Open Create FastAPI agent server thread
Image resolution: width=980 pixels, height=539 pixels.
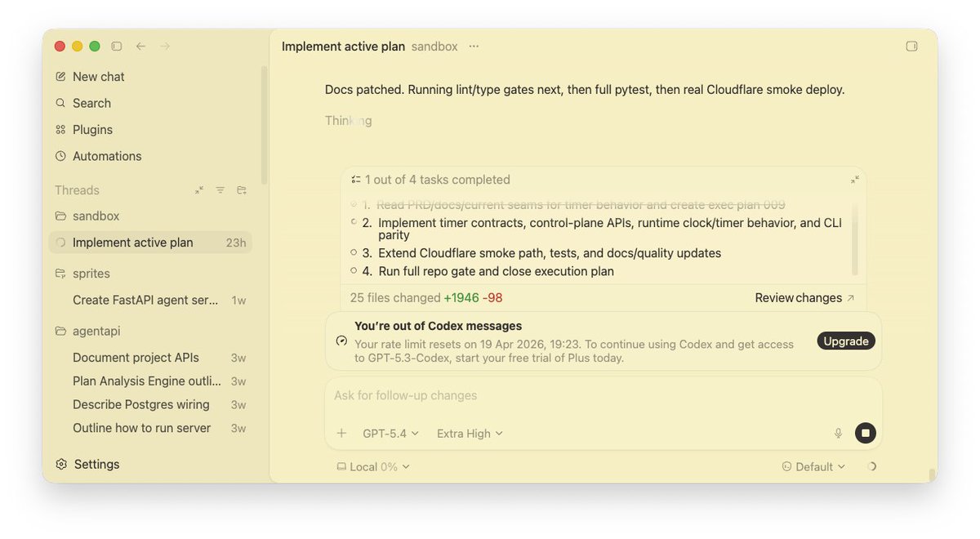[150, 301]
